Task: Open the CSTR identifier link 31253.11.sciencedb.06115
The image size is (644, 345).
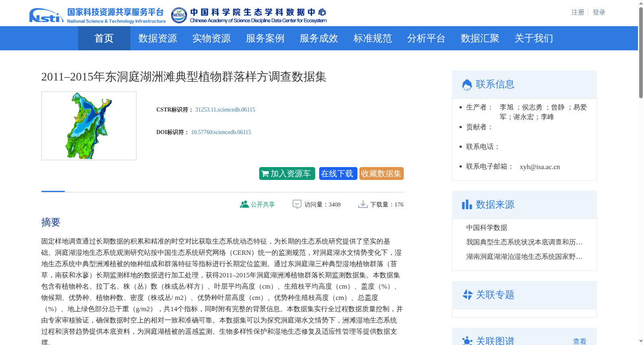Action: (225, 109)
